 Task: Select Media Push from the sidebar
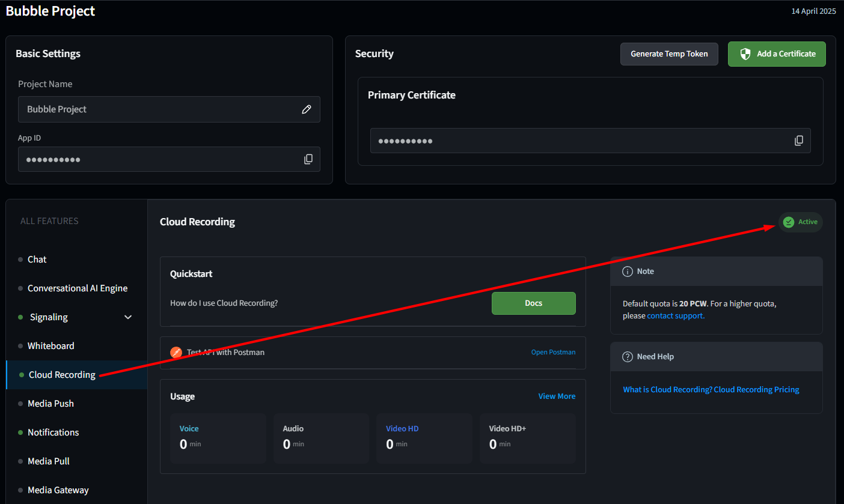50,404
